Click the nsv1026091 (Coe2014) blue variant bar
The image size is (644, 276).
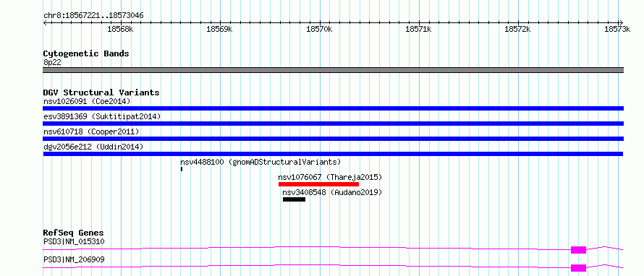[x=333, y=108]
